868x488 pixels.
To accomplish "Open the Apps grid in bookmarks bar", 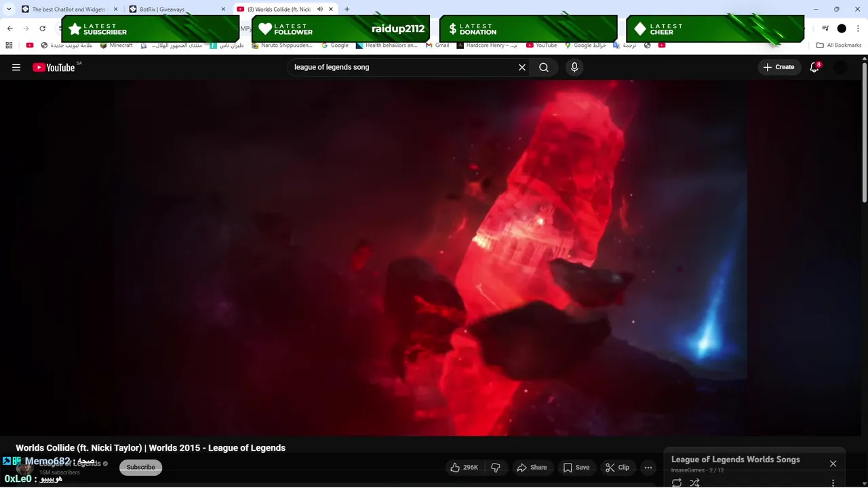I will click(x=9, y=45).
